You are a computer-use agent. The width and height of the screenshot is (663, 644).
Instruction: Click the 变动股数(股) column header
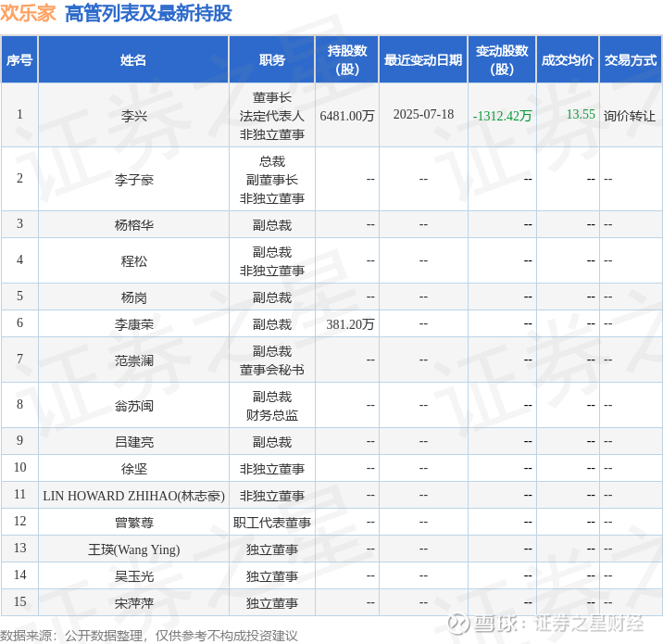(x=502, y=59)
